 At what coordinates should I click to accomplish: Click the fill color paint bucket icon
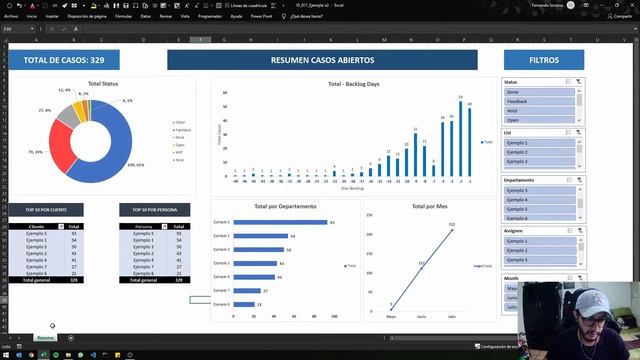tap(93, 6)
